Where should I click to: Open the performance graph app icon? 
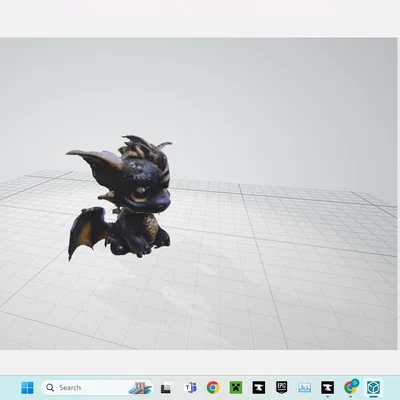pos(304,388)
